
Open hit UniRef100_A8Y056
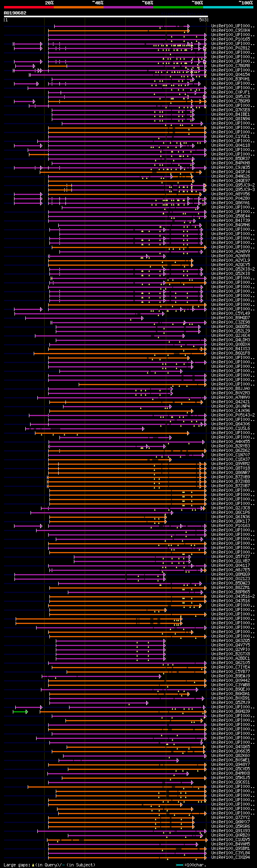[x=230, y=194]
